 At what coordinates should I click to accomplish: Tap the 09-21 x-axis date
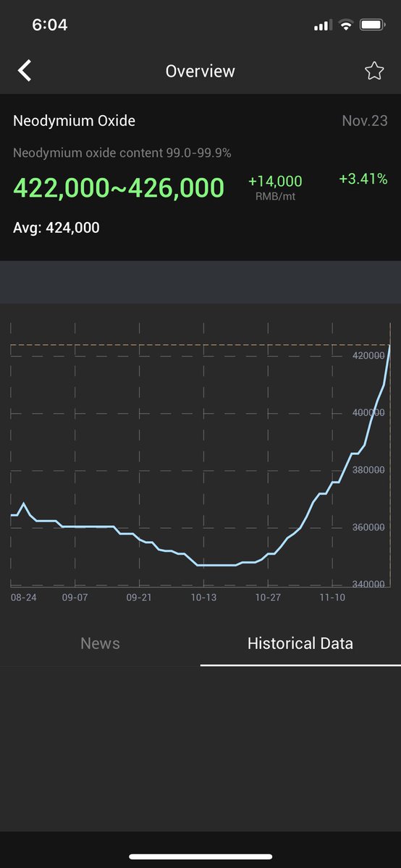coord(139,597)
